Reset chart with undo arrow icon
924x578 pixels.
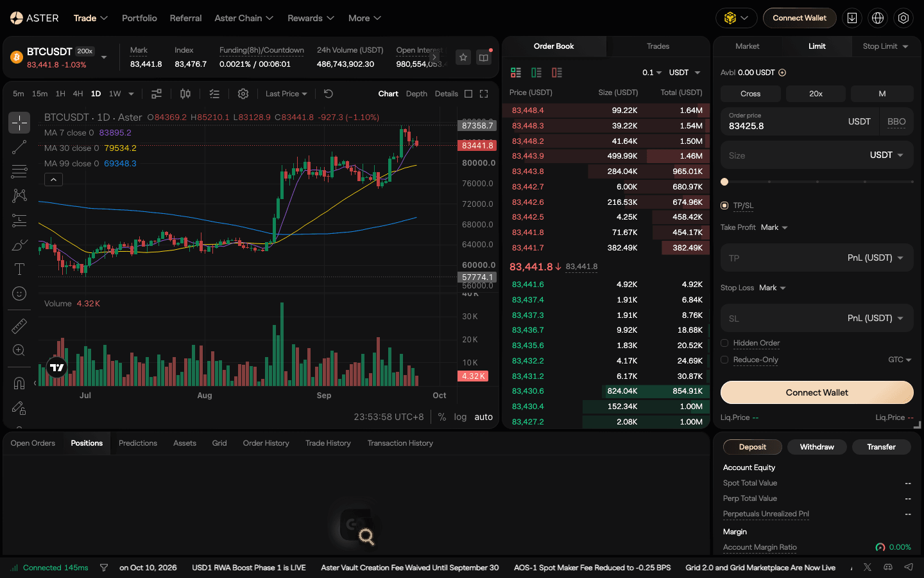(x=329, y=94)
